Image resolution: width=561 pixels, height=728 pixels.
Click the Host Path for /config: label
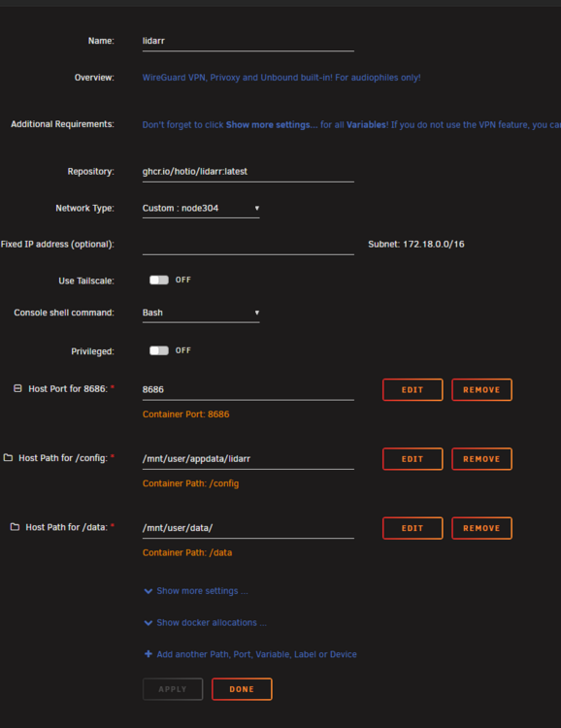[x=63, y=458]
